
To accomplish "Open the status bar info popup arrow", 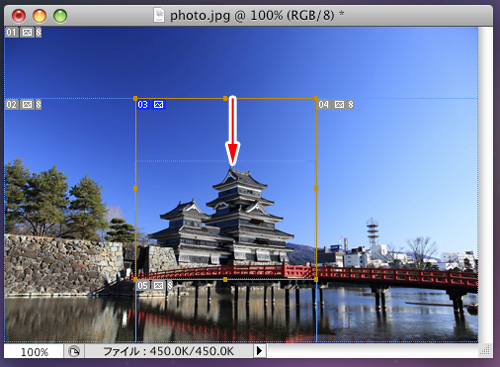I will coord(259,351).
